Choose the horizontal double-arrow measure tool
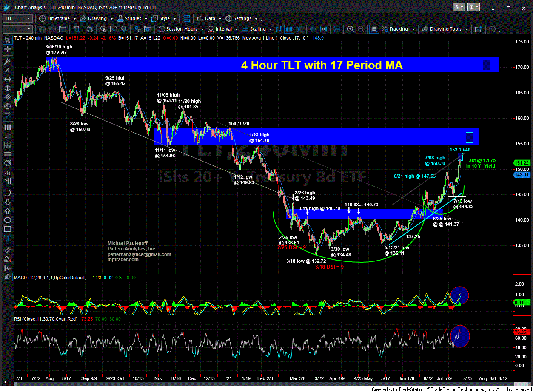This screenshot has width=533, height=392. coord(7,80)
